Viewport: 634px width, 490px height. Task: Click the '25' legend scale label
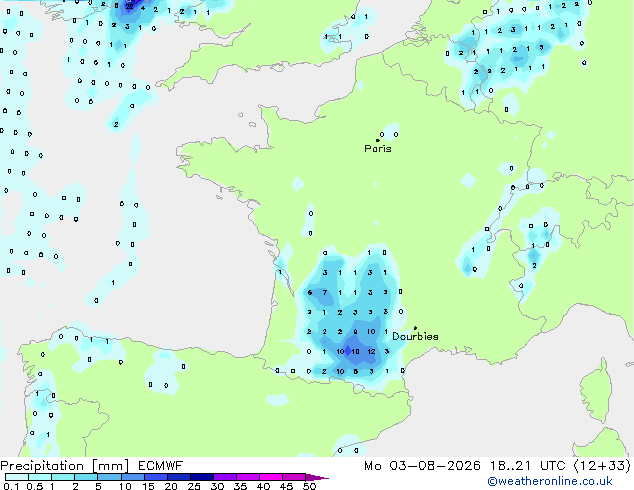pos(194,486)
